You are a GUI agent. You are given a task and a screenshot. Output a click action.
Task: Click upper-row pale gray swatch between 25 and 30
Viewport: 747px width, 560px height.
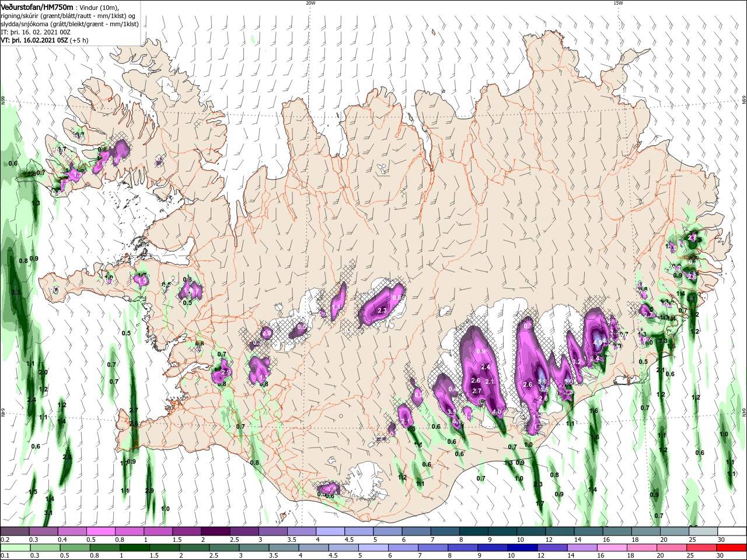(x=702, y=531)
